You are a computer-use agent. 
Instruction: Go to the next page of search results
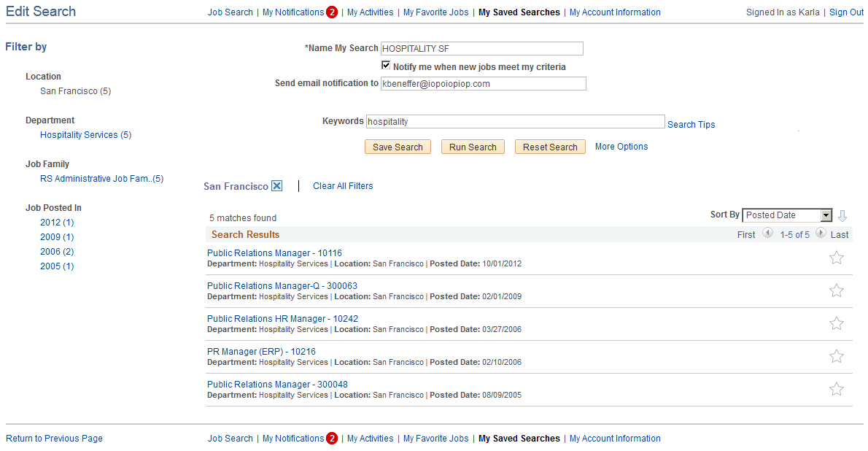(x=820, y=234)
